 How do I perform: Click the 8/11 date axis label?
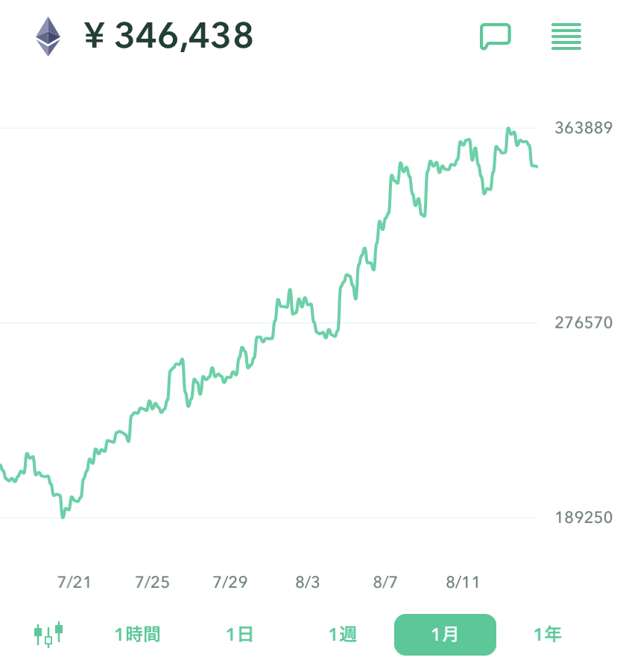463,582
